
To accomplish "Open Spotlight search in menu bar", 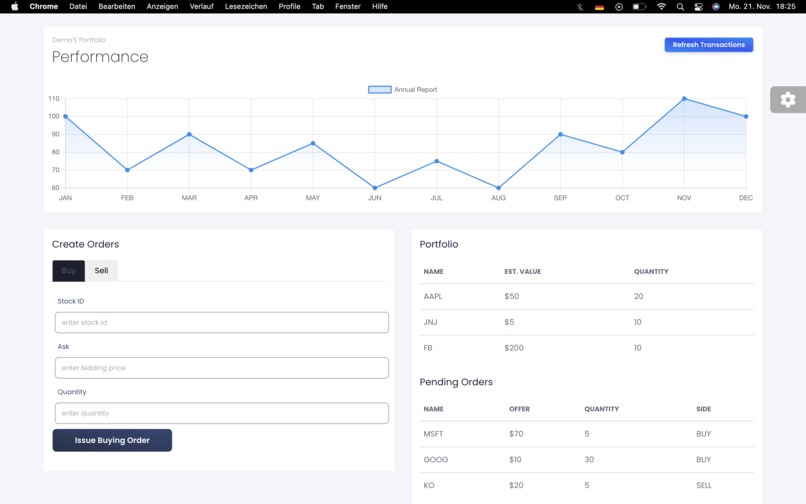I will click(680, 7).
